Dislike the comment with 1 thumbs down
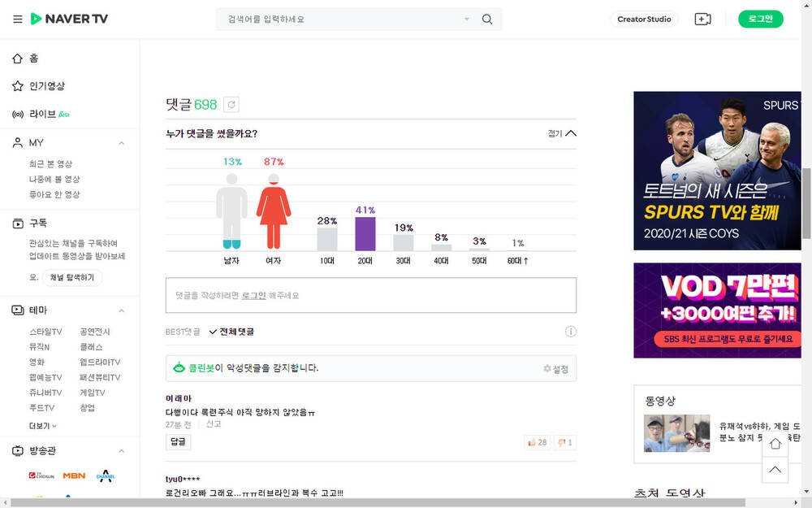Viewport: 812px width, 508px height. click(x=565, y=442)
